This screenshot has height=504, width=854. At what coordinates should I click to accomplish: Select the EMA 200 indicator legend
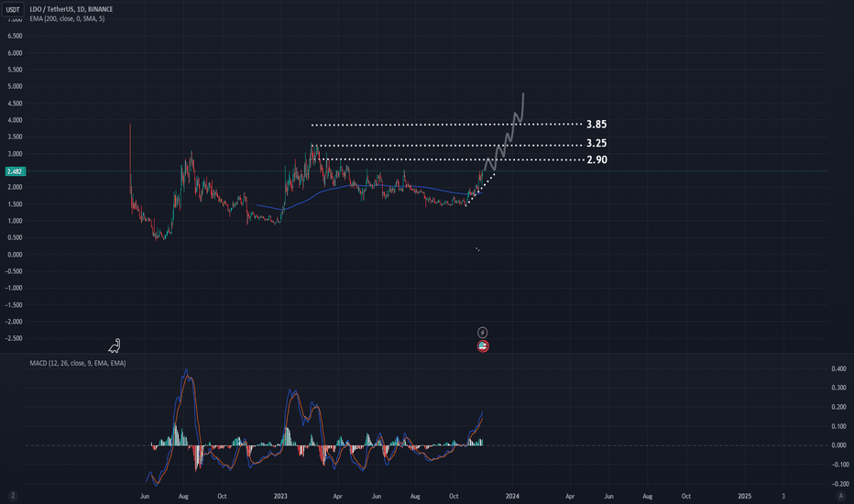(67, 18)
